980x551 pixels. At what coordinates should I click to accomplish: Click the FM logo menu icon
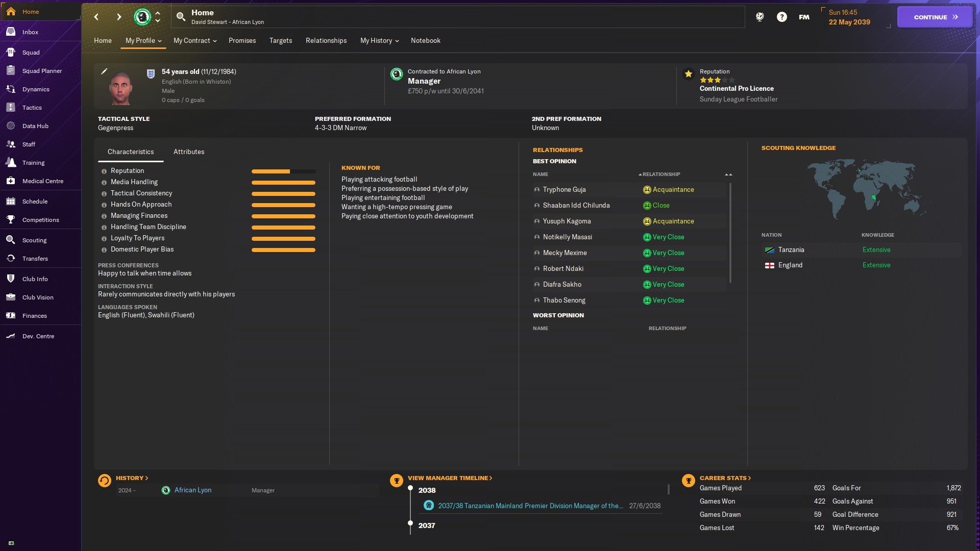click(804, 17)
